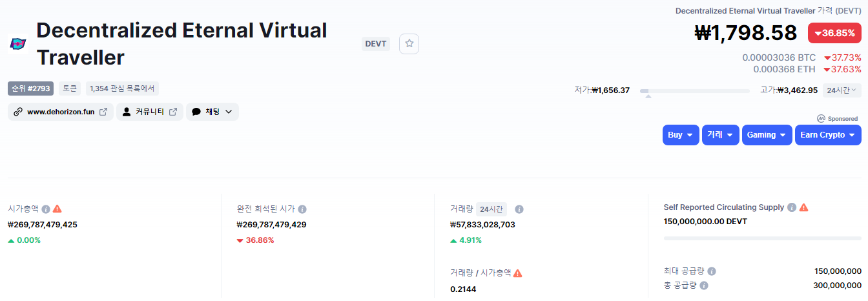
Task: Click the ₩1,798.58 price value
Action: click(746, 32)
